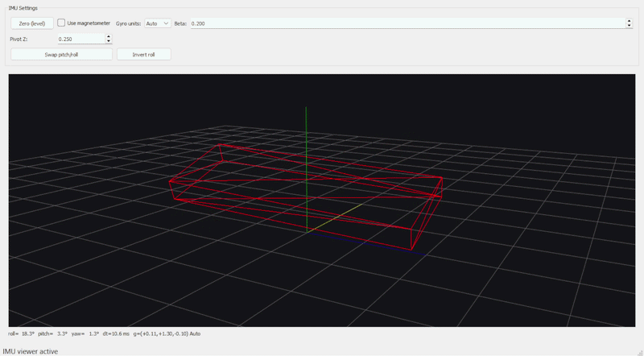Increment Pivot Z with up arrow

point(109,36)
